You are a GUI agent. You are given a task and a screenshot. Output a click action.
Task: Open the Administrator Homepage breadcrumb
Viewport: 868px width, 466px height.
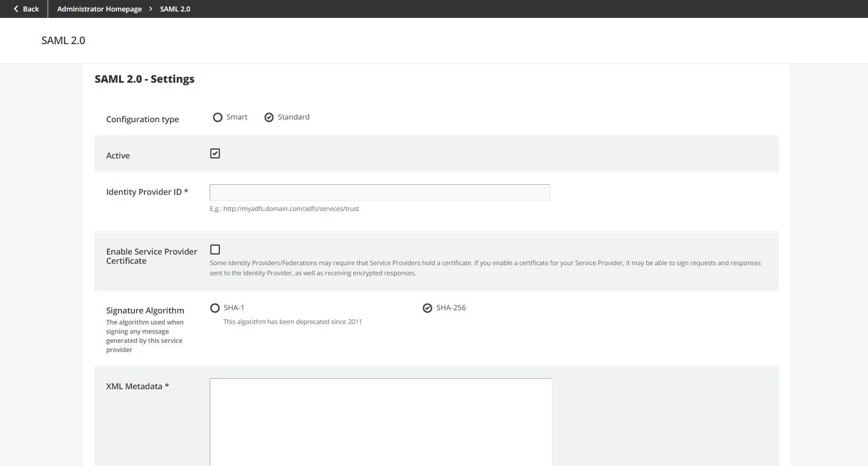pyautogui.click(x=99, y=9)
